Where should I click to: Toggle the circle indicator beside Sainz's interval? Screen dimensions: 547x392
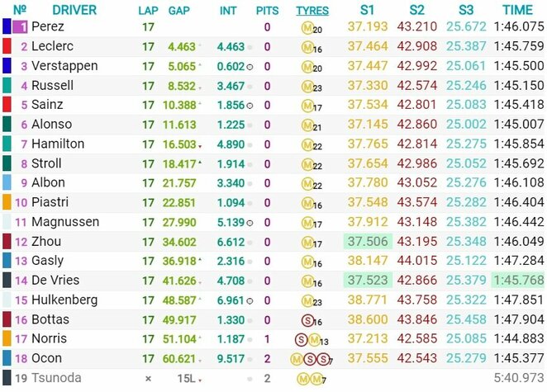tap(249, 106)
